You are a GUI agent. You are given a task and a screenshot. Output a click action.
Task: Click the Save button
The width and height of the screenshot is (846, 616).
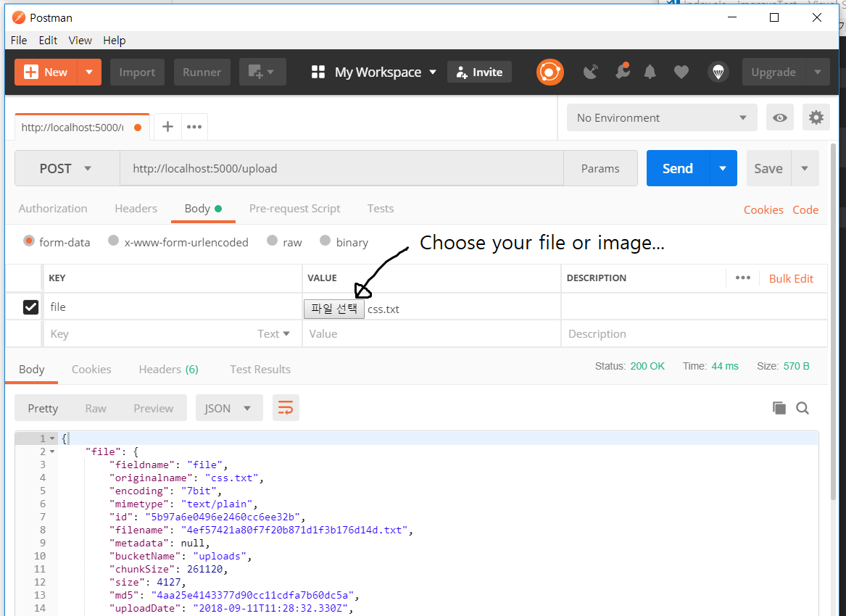(768, 168)
